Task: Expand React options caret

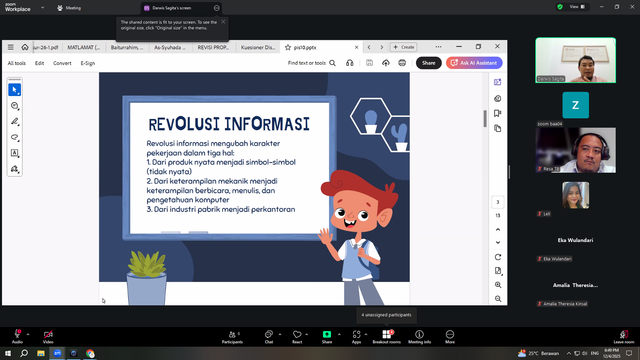Action: click(307, 334)
